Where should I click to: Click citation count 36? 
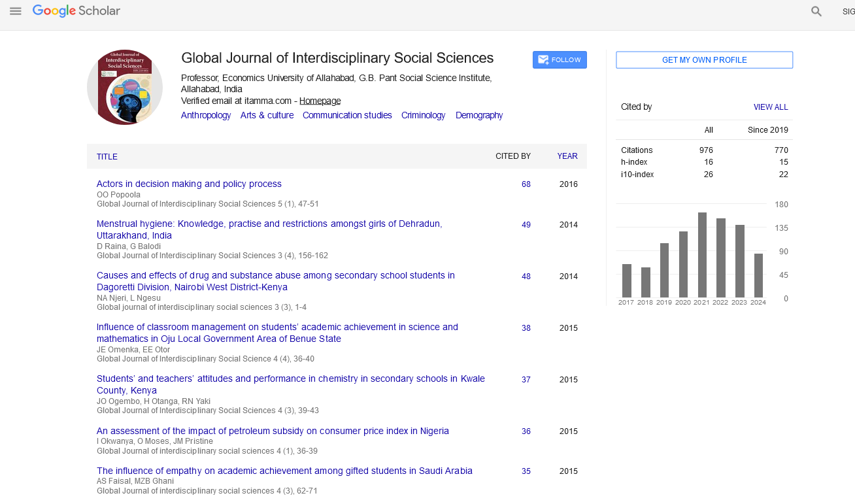[x=526, y=431]
